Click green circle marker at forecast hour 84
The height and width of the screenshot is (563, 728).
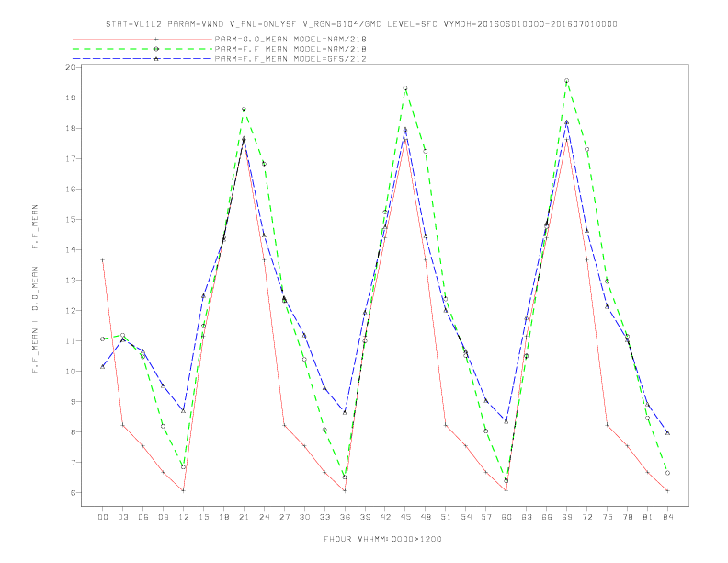pos(667,473)
